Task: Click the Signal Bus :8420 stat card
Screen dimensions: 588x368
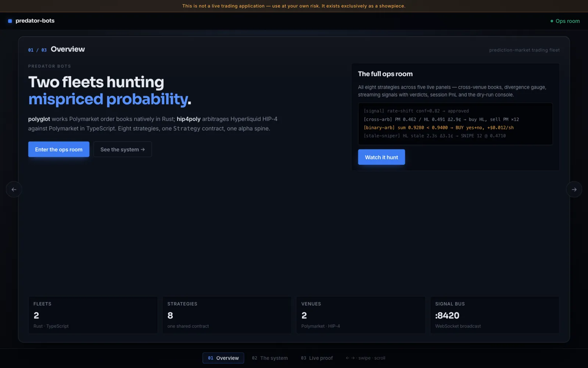Action: click(x=495, y=315)
